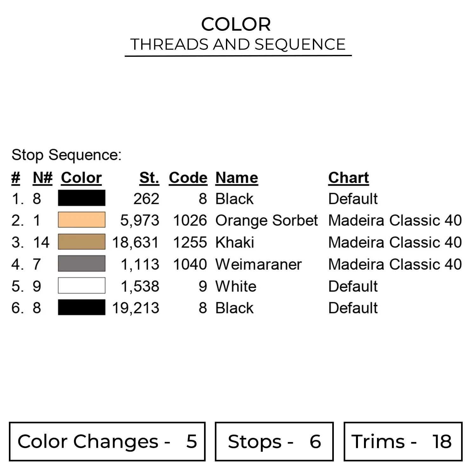
Task: Click the black swatch in row 1
Action: (x=82, y=198)
